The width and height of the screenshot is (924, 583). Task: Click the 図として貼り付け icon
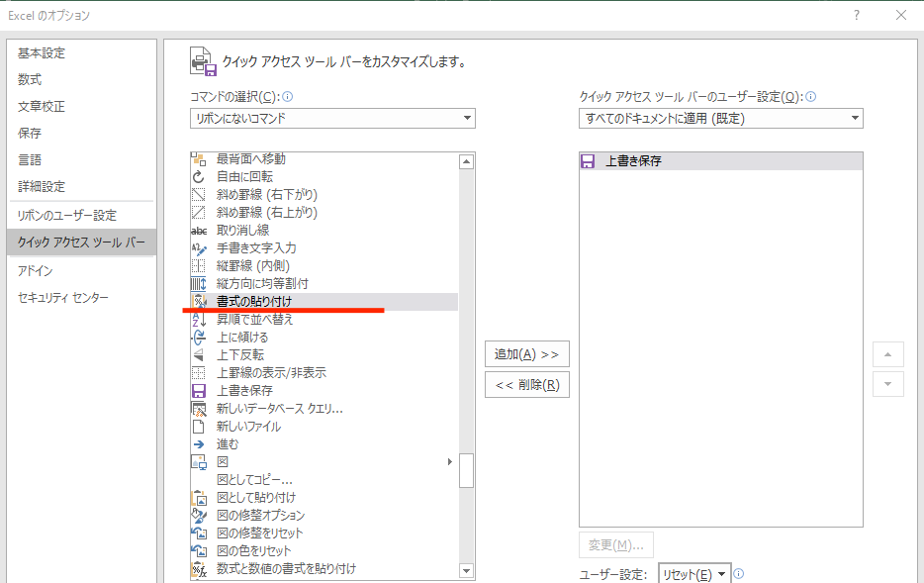tap(199, 498)
